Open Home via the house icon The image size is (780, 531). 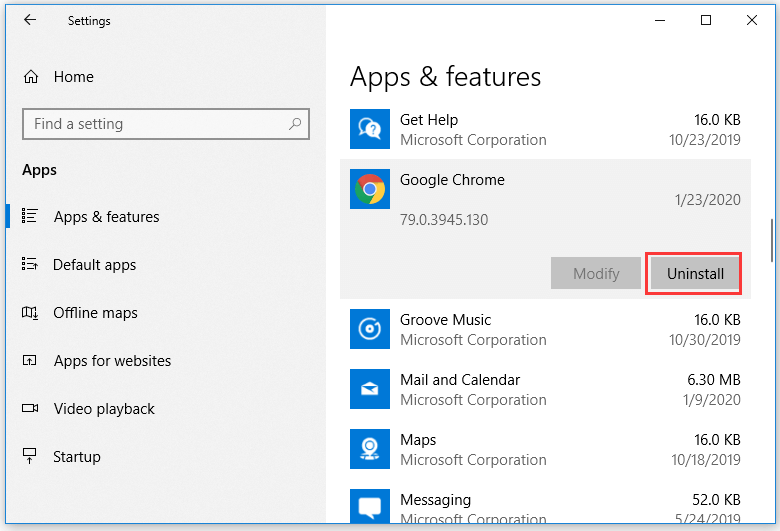tap(31, 77)
